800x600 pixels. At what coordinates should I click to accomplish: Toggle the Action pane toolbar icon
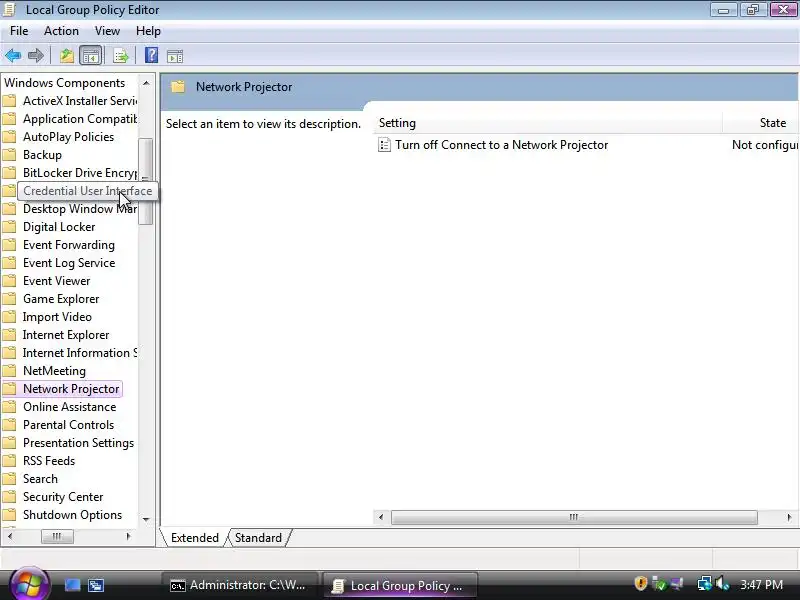tap(175, 56)
